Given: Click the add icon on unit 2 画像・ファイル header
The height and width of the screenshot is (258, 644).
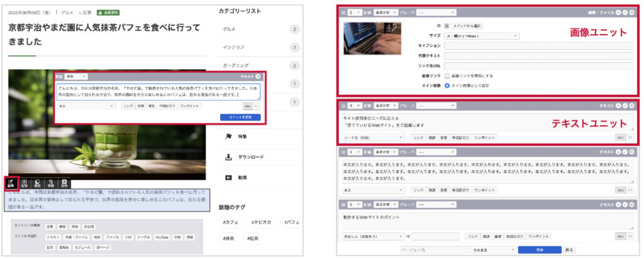Looking at the screenshot, I should 618,13.
